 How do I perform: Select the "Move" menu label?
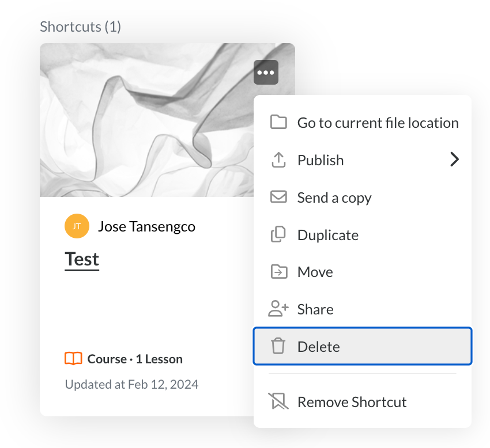coord(315,272)
